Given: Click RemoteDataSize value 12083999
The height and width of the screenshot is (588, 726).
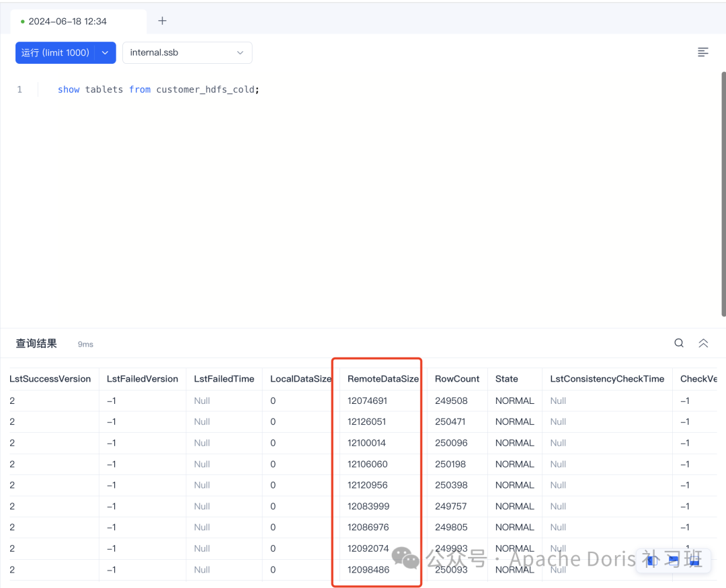Looking at the screenshot, I should [368, 506].
